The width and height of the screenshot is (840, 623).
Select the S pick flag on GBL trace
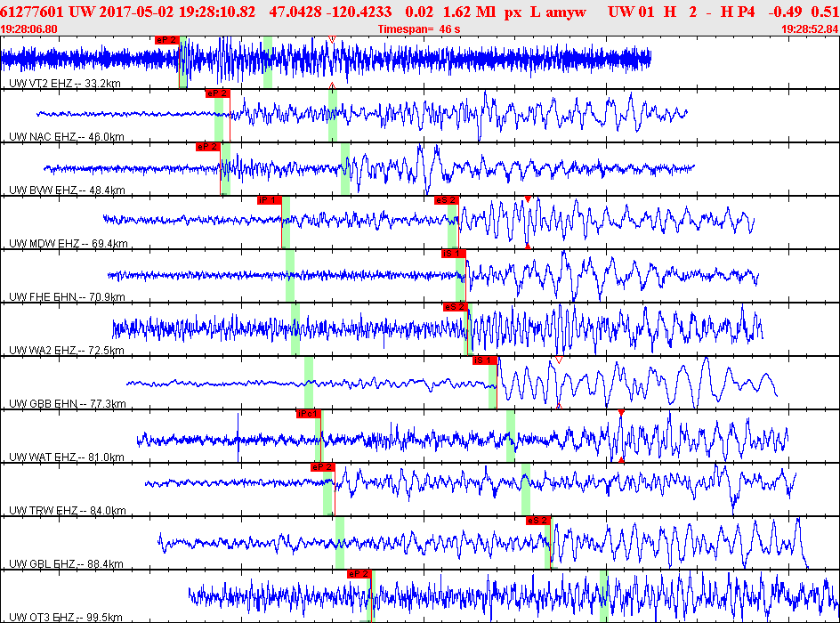[x=538, y=521]
